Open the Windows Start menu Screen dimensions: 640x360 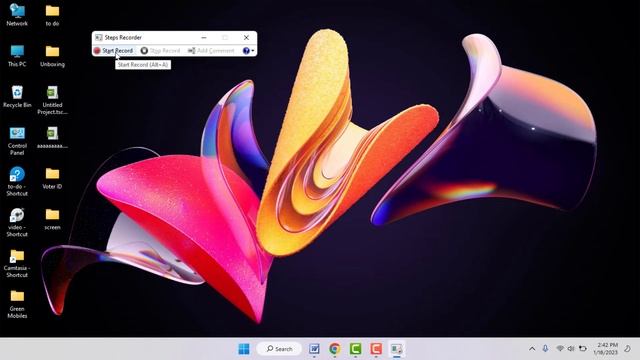point(244,349)
